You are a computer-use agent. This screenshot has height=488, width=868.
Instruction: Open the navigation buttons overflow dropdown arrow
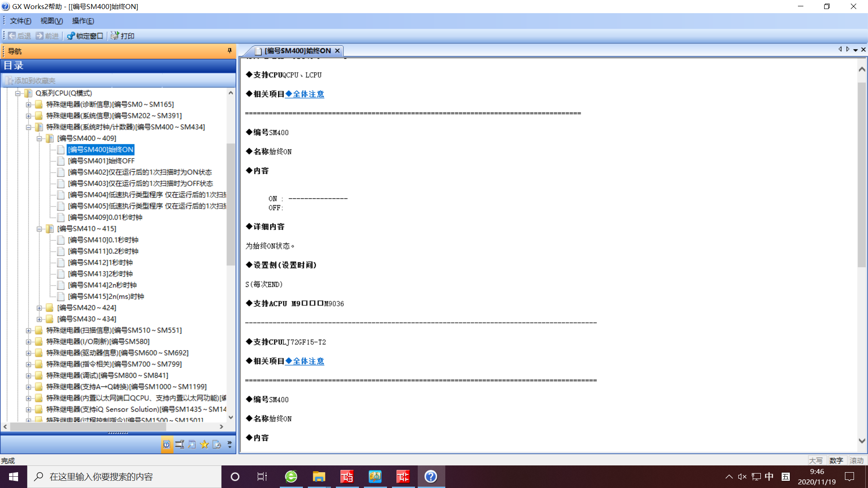point(230,445)
